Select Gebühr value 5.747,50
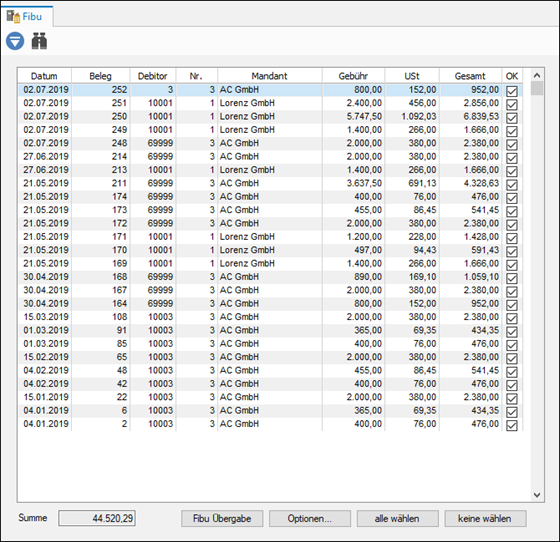This screenshot has width=560, height=542. [x=364, y=116]
